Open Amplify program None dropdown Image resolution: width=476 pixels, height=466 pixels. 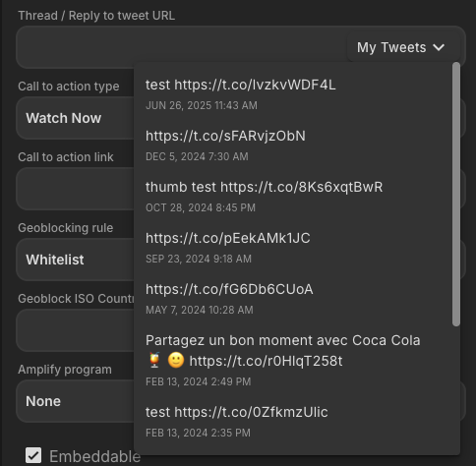click(76, 401)
